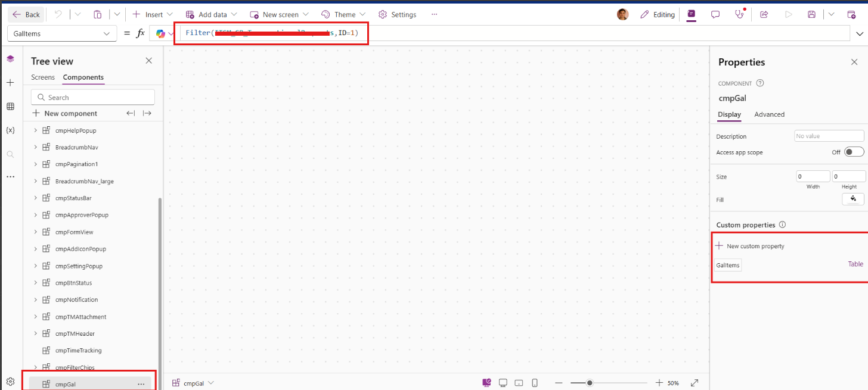Select the desktop device preview icon
Image resolution: width=868 pixels, height=390 pixels.
[x=503, y=383]
